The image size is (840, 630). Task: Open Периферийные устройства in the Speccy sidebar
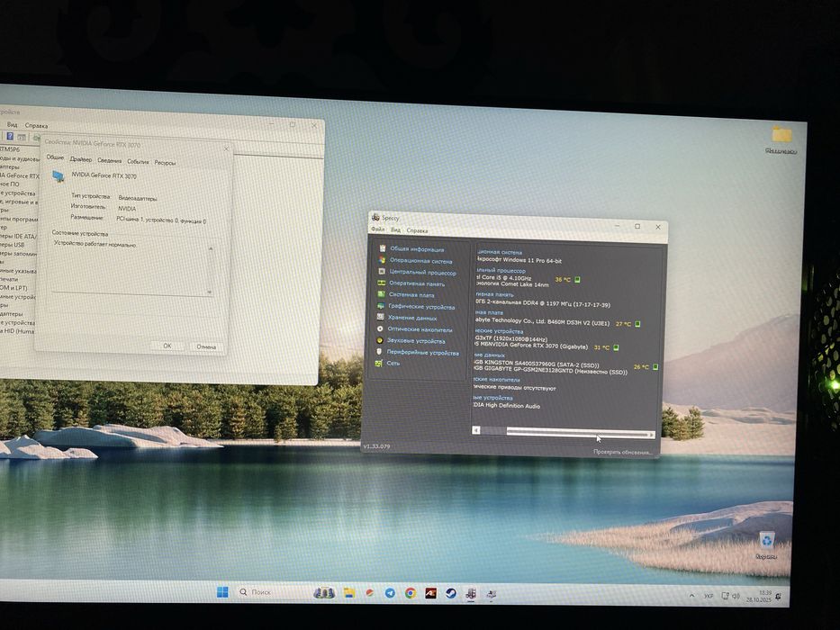422,353
